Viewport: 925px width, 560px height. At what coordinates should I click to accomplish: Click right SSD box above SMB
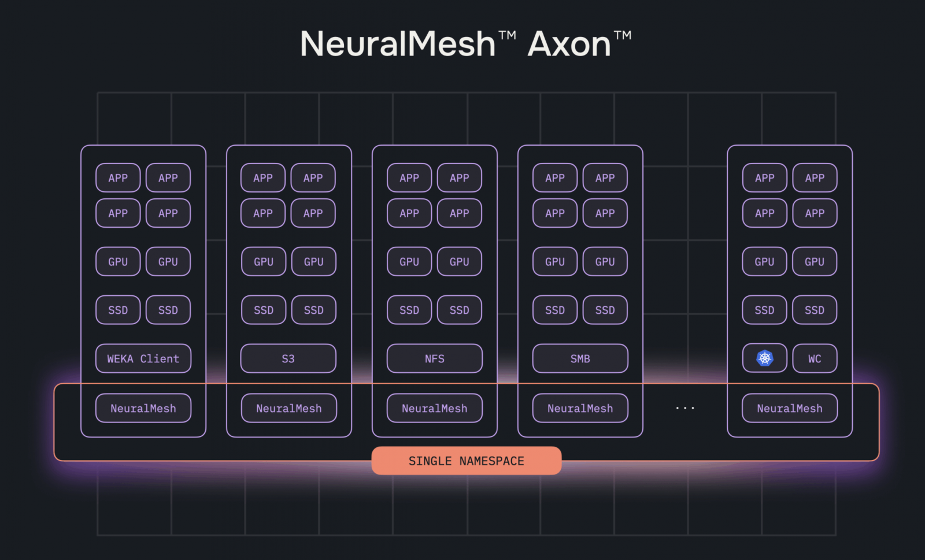click(605, 310)
